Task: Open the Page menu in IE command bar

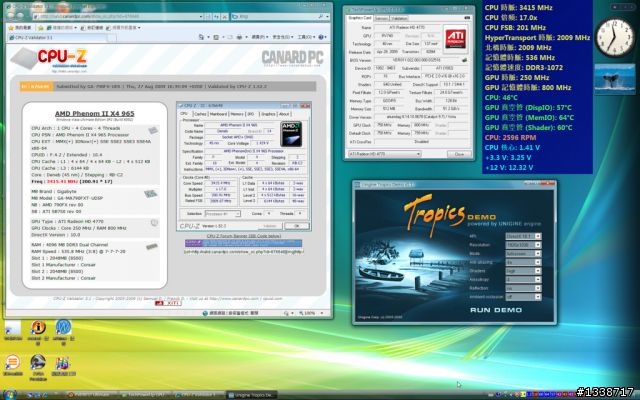Action: [259, 37]
